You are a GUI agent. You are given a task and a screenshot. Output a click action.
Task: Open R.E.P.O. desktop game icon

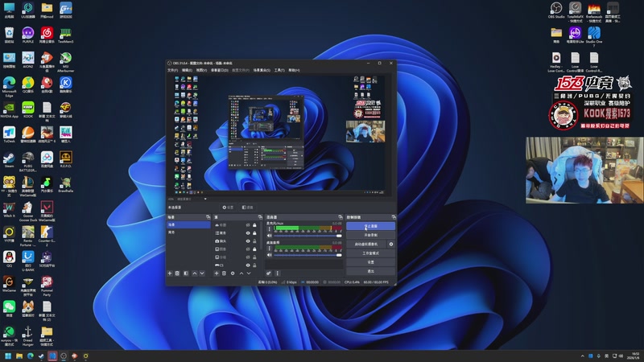(x=66, y=159)
